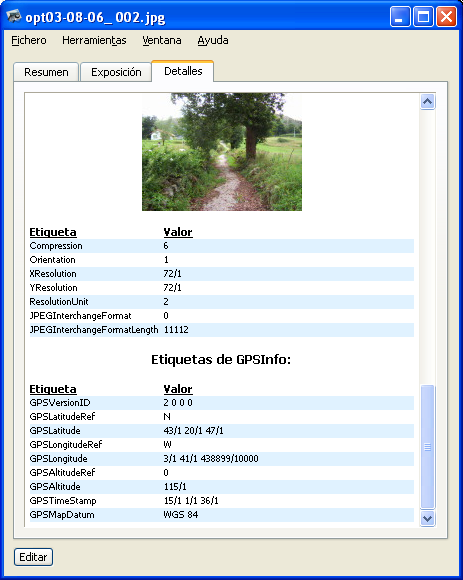Click the Etiqueta header above Compression
The height and width of the screenshot is (580, 463).
[x=53, y=232]
